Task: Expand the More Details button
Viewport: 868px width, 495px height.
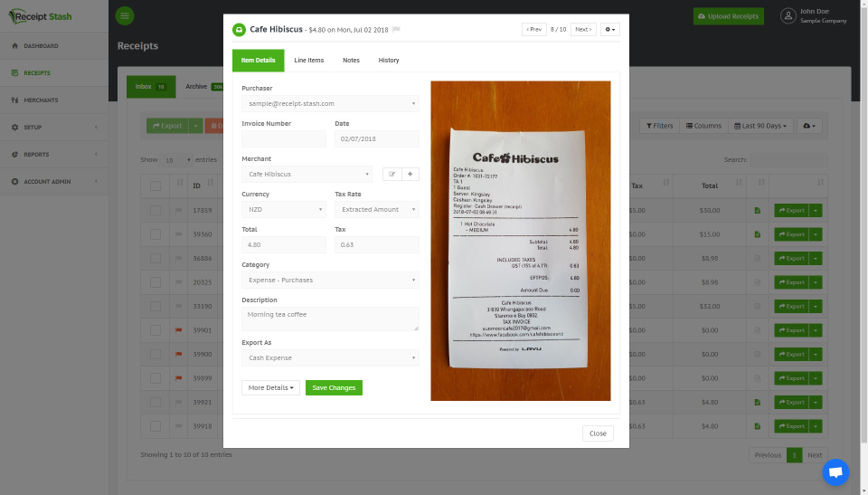Action: pyautogui.click(x=270, y=387)
